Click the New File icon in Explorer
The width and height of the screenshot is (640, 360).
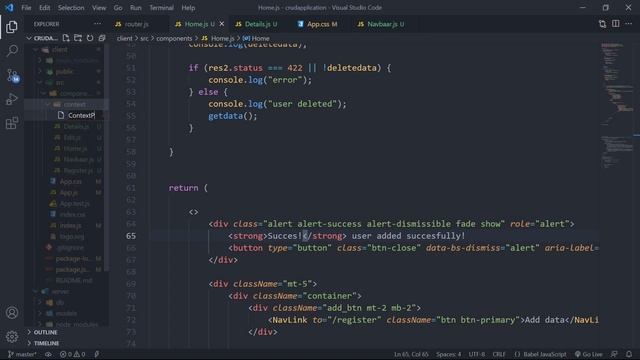[x=66, y=38]
